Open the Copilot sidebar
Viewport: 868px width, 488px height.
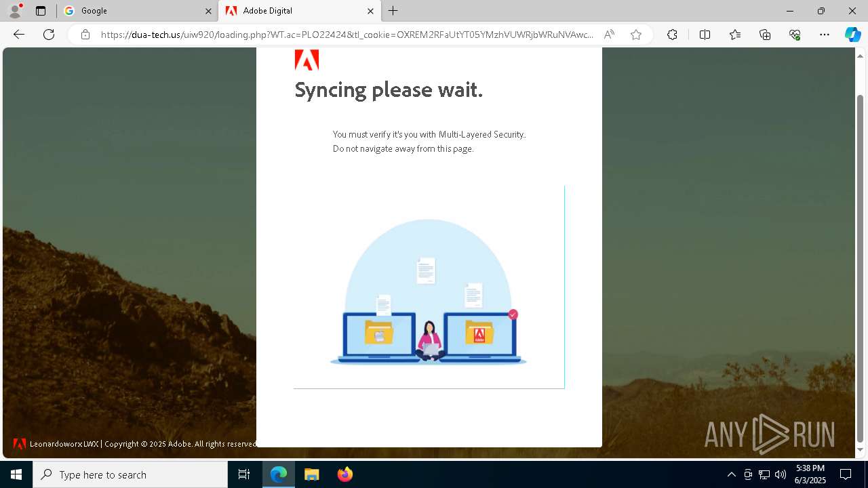click(852, 35)
